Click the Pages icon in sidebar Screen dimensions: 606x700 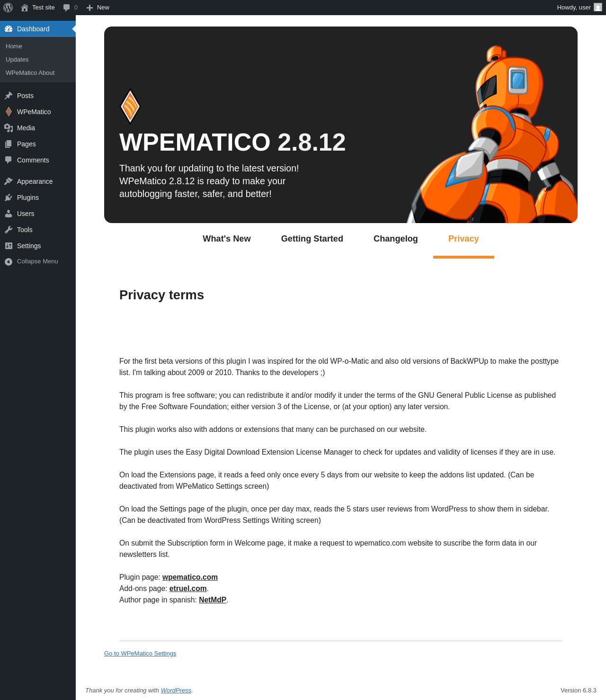(9, 144)
